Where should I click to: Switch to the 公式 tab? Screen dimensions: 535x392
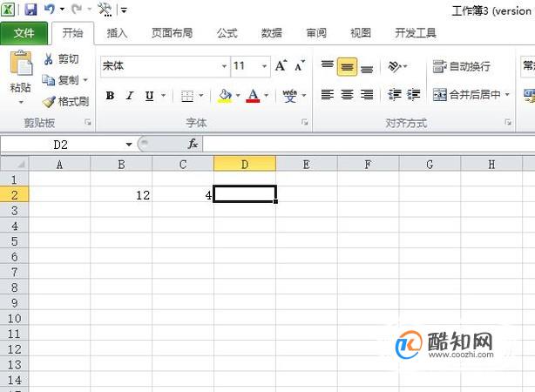point(227,33)
